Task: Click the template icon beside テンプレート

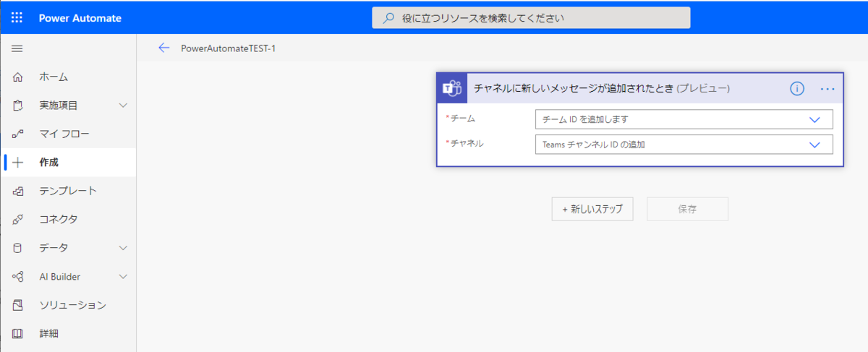Action: [18, 191]
